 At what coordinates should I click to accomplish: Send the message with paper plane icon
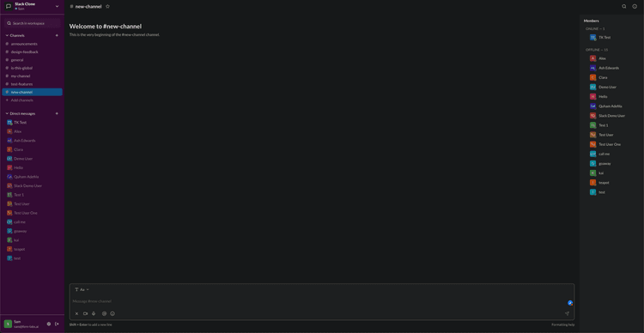tap(567, 314)
